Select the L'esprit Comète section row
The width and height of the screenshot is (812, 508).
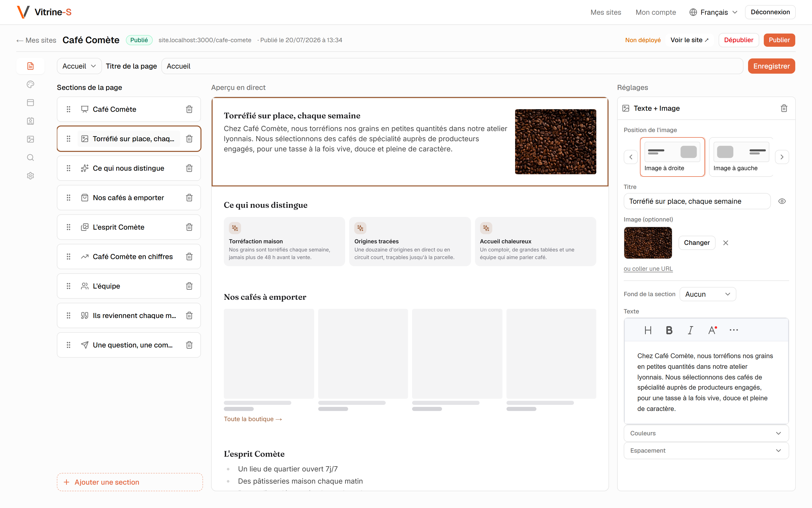point(129,227)
